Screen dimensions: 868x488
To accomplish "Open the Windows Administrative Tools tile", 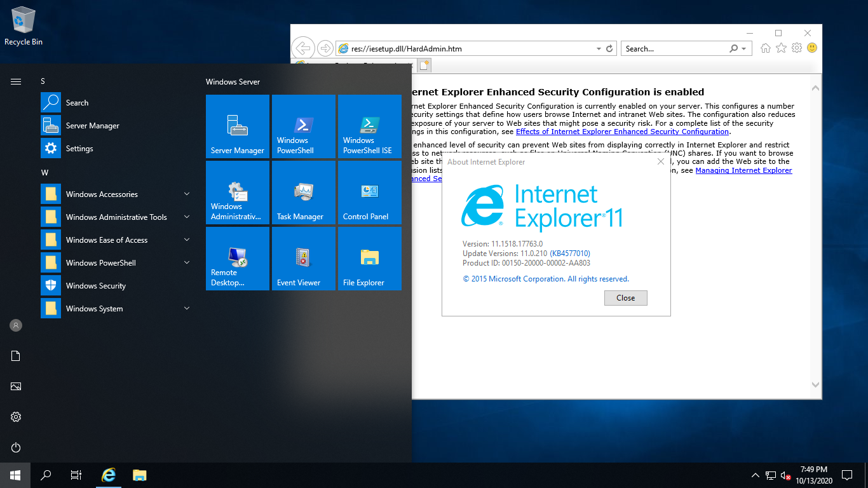I will 238,193.
